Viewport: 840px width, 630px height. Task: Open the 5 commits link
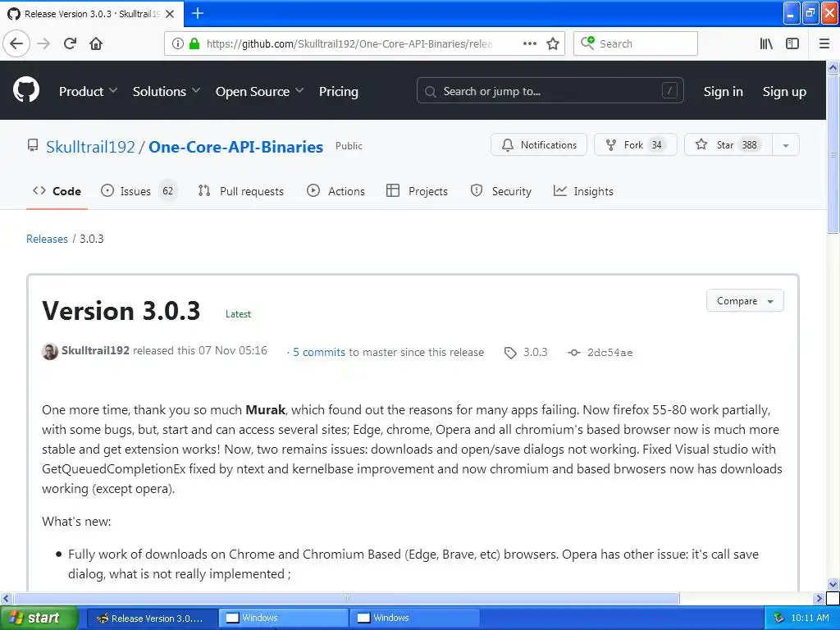[319, 352]
